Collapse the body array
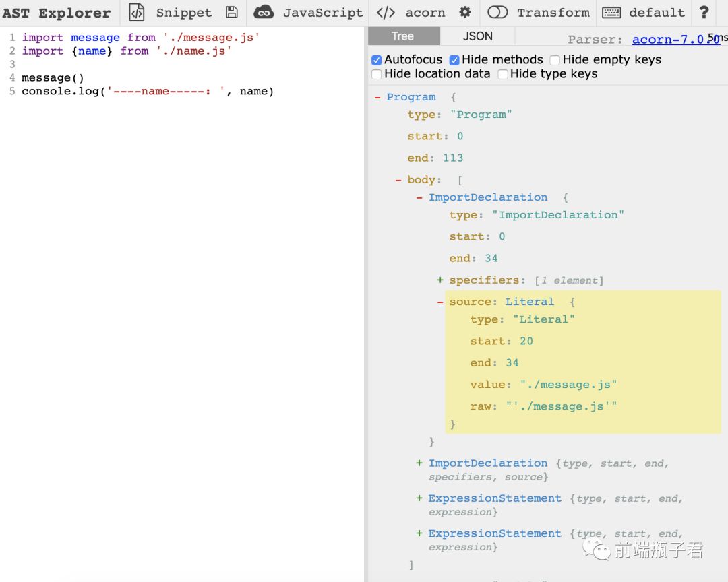Viewport: 728px width, 582px height. [x=398, y=180]
